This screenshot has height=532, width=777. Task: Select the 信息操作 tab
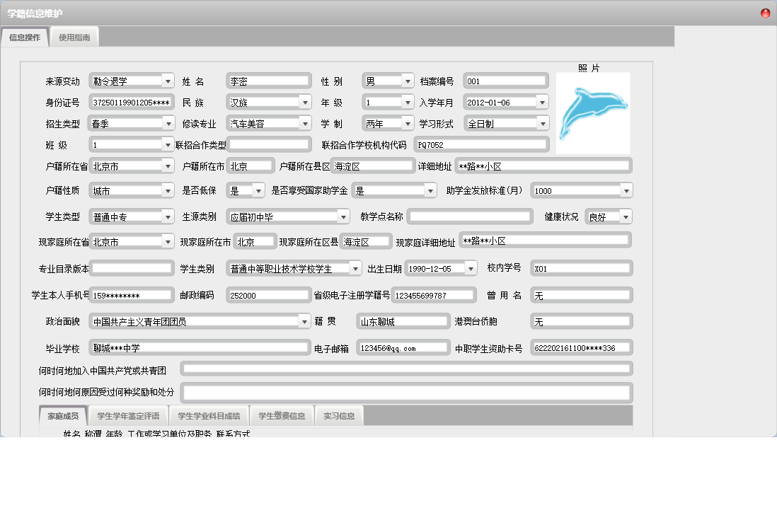[x=25, y=38]
